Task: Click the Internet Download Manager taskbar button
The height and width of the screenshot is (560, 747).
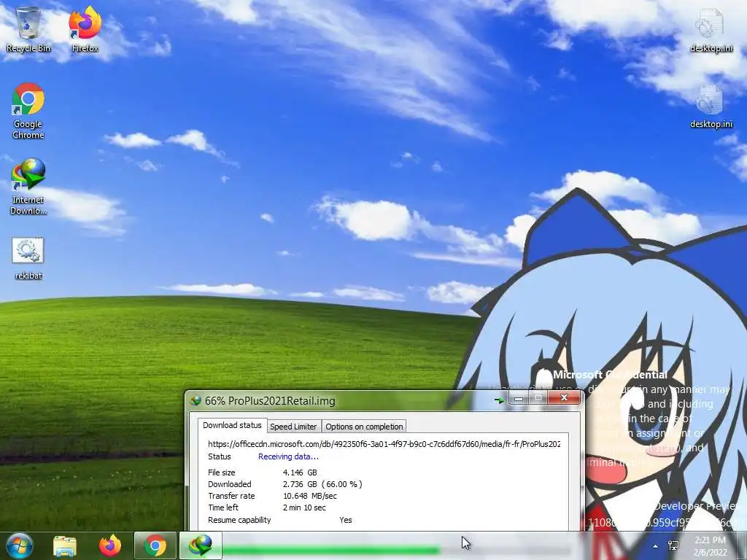Action: [x=201, y=545]
